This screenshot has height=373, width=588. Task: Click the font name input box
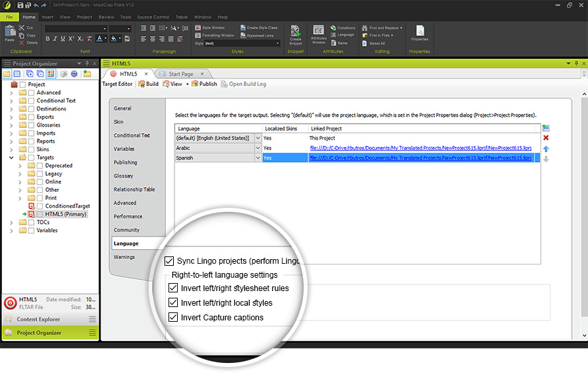[x=76, y=29]
